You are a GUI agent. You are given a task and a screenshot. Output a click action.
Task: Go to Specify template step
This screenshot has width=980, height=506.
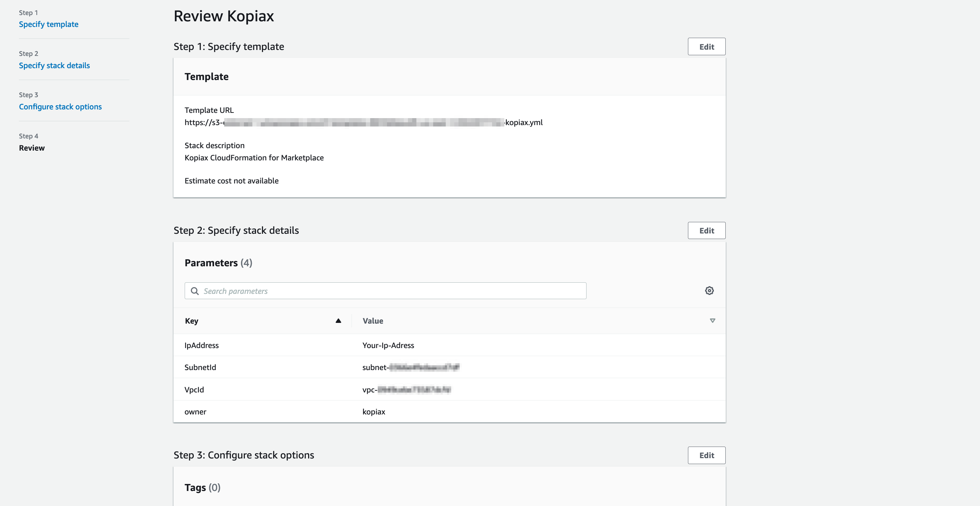(49, 24)
